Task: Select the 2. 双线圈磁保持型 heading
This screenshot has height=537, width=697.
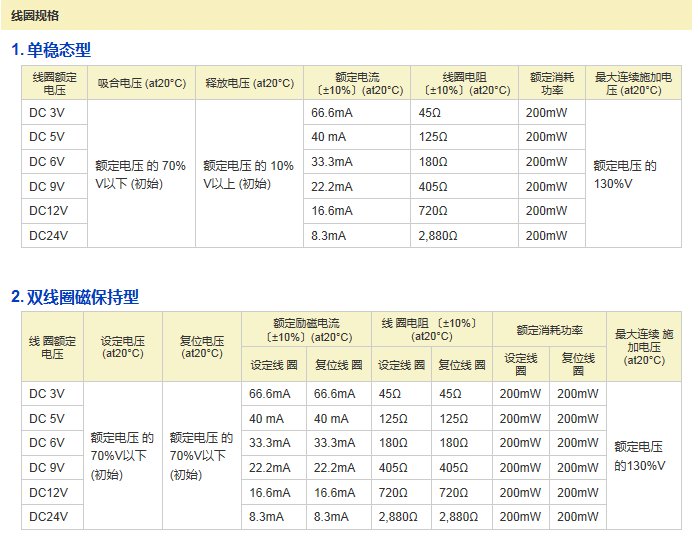Action: pyautogui.click(x=75, y=297)
